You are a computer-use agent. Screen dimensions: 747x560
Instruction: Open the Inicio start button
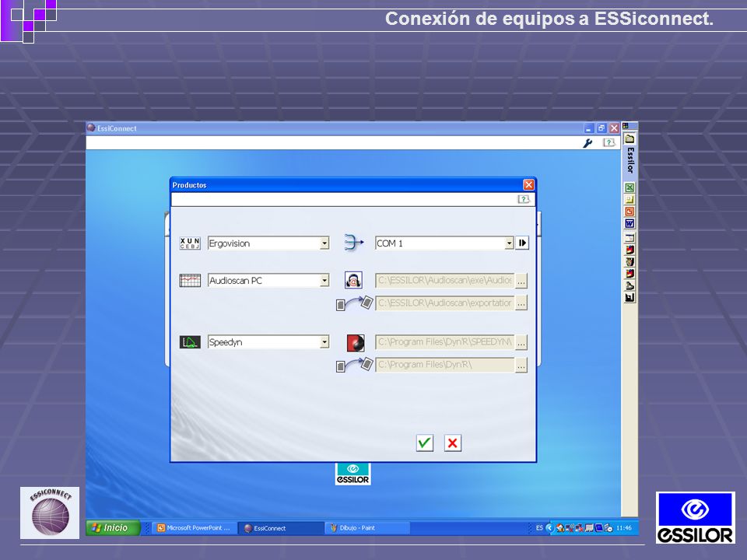click(x=113, y=527)
